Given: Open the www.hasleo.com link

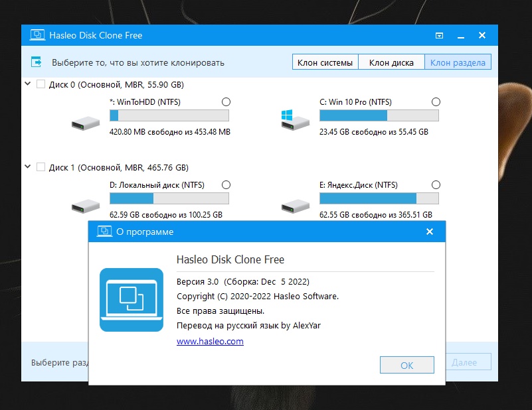Looking at the screenshot, I should 210,341.
